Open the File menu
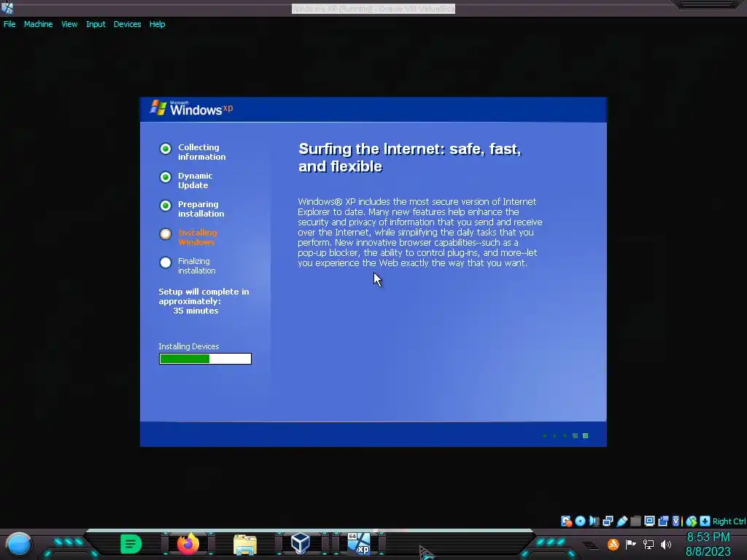The height and width of the screenshot is (560, 747). [x=9, y=24]
